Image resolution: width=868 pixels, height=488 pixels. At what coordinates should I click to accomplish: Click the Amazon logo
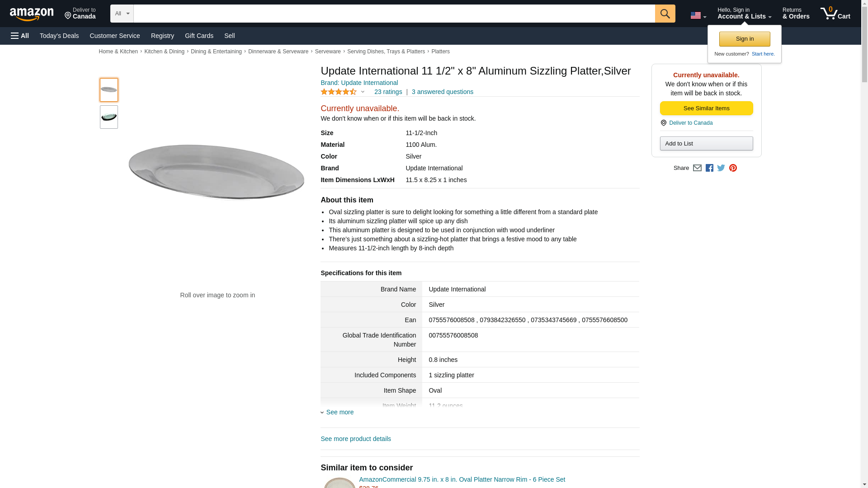32,14
